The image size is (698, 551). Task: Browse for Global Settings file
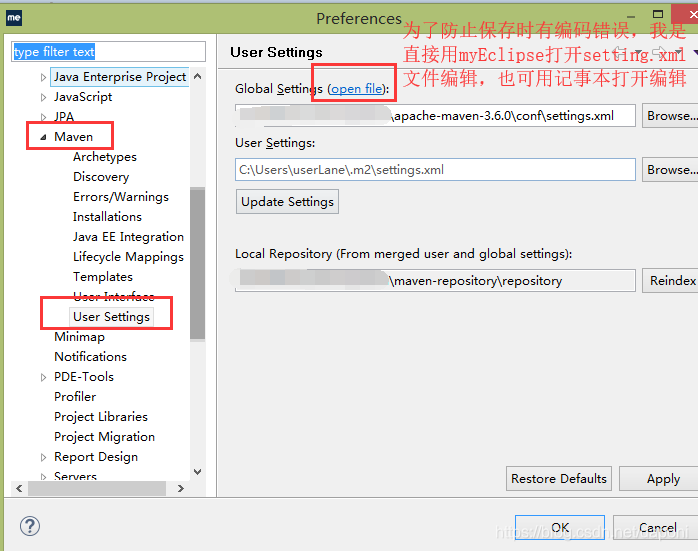[670, 116]
